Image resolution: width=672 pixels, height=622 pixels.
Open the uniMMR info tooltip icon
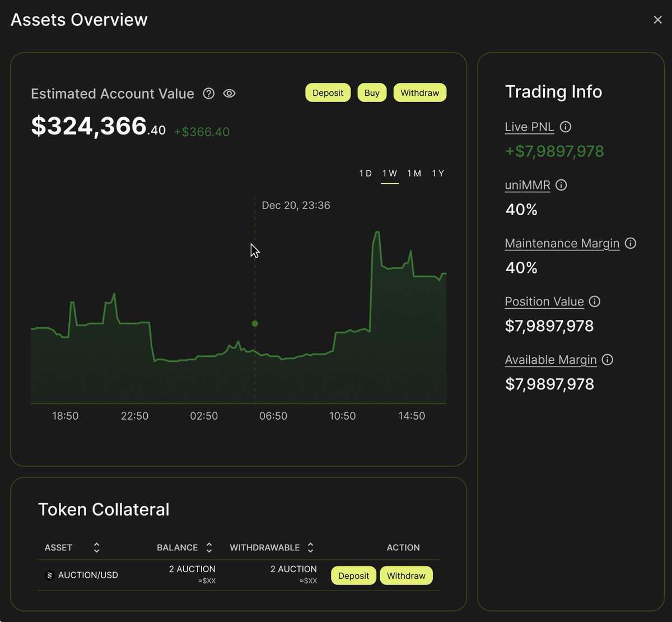(x=561, y=185)
